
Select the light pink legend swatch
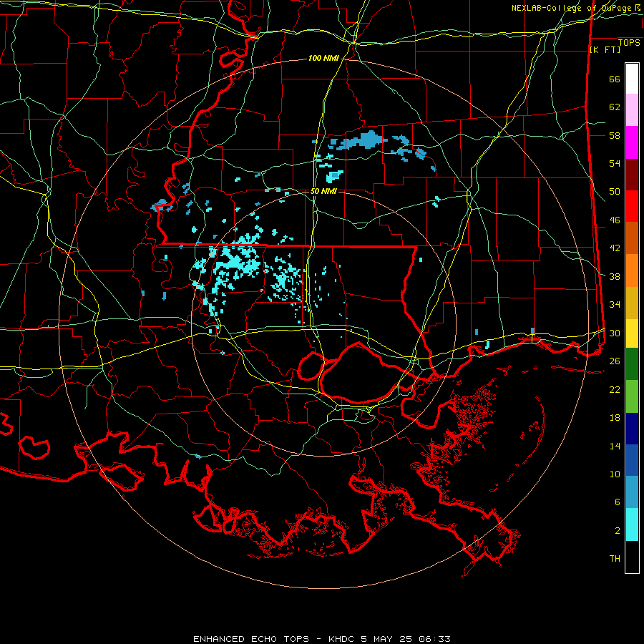click(632, 110)
